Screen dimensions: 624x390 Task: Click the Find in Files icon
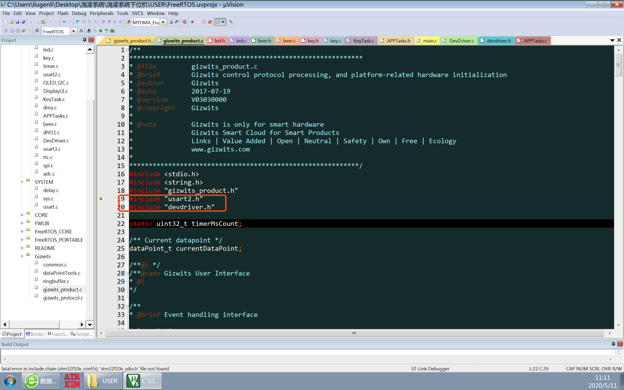coord(128,22)
